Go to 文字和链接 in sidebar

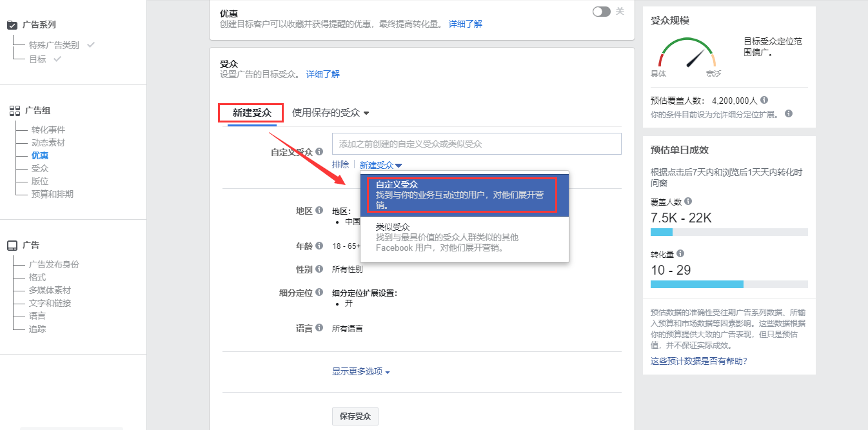coord(50,303)
